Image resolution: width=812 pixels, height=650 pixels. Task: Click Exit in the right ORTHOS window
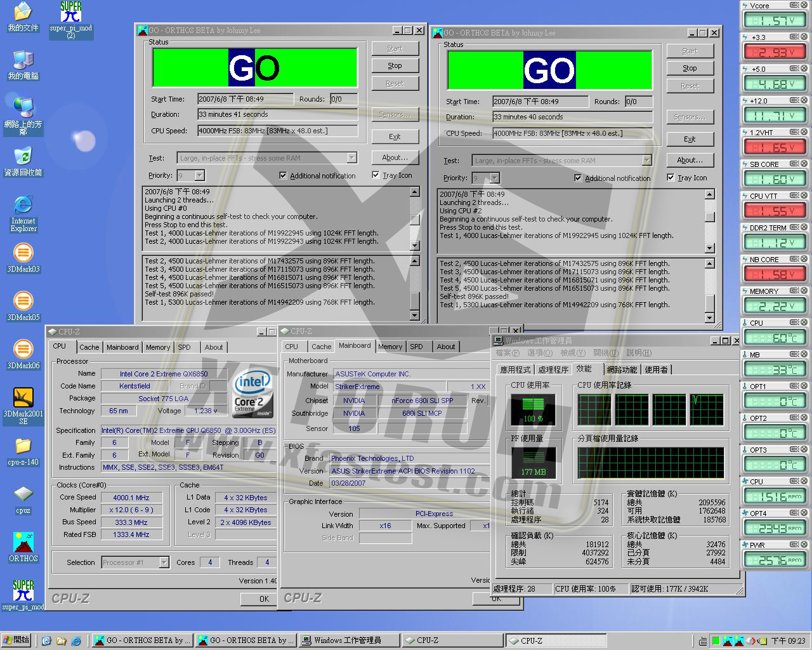(690, 139)
